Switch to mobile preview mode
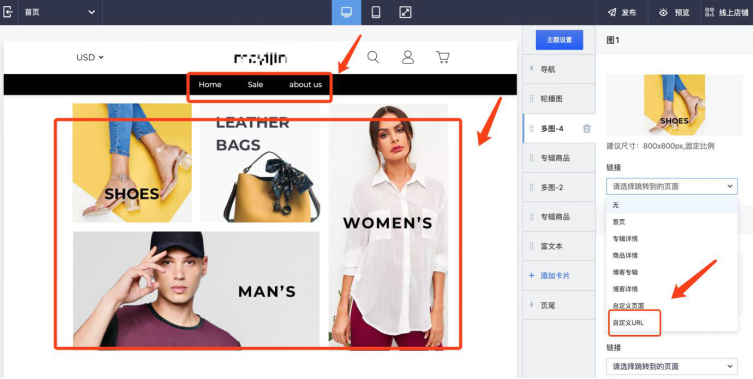Screen dimensions: 753x379 click(376, 12)
